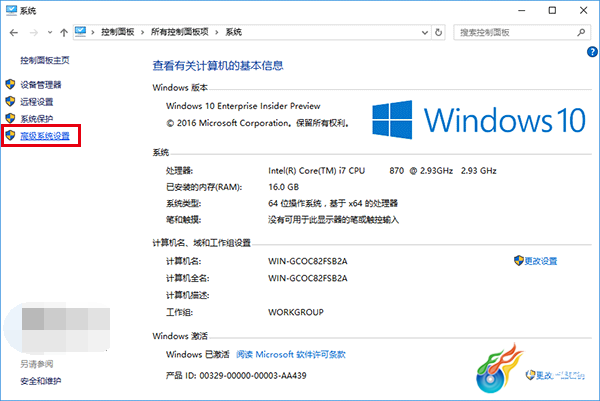
Task: Open the recent locations dropdown arrow
Action: pos(50,33)
